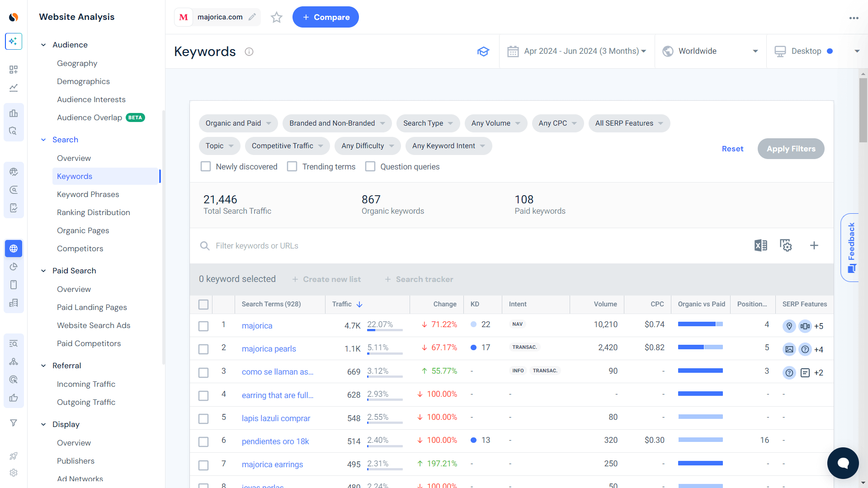Open Keyword Phrases in the sidebar
This screenshot has height=488, width=868.
[x=88, y=194]
